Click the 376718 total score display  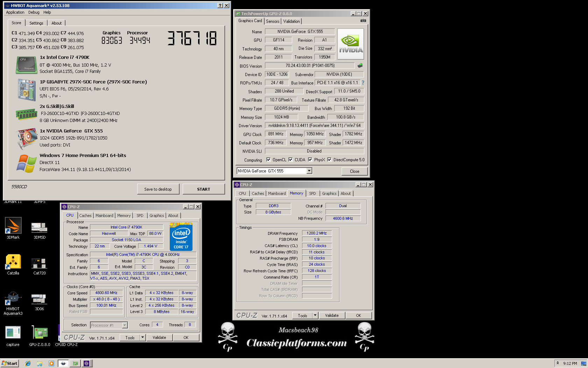click(192, 38)
